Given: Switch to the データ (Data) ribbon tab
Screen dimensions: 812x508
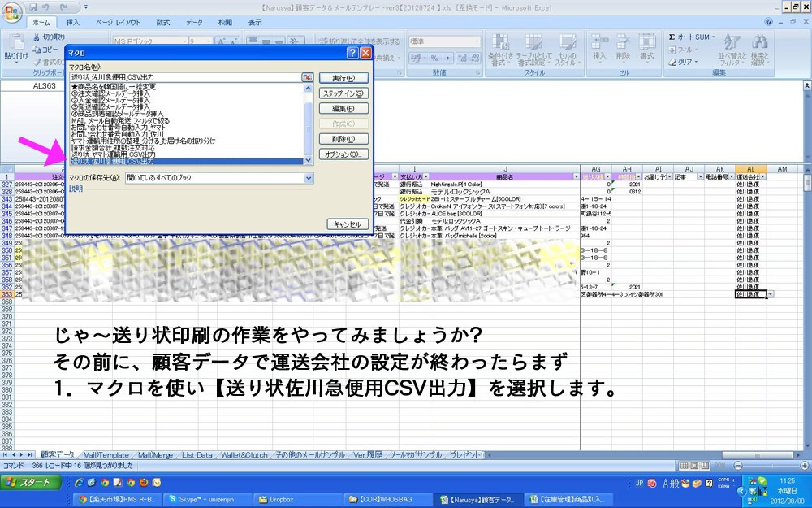Looking at the screenshot, I should point(194,22).
